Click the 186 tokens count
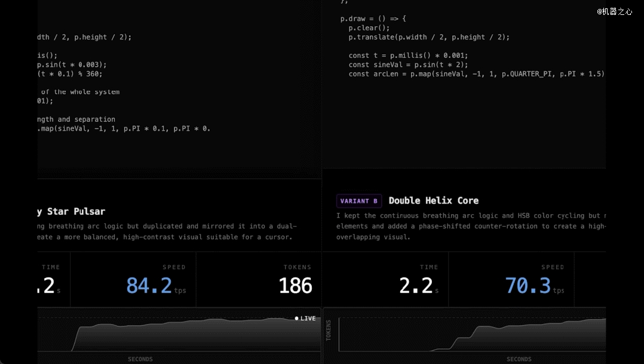644x364 pixels. point(295,286)
